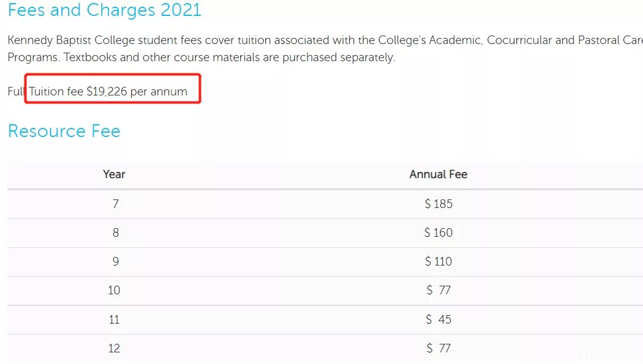Click the Textbooks and other course materials sentence

pos(229,58)
